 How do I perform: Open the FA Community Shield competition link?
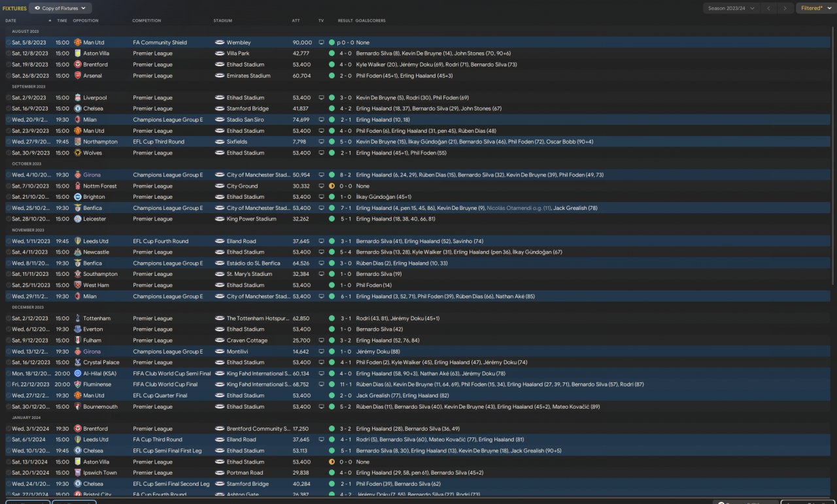[160, 42]
